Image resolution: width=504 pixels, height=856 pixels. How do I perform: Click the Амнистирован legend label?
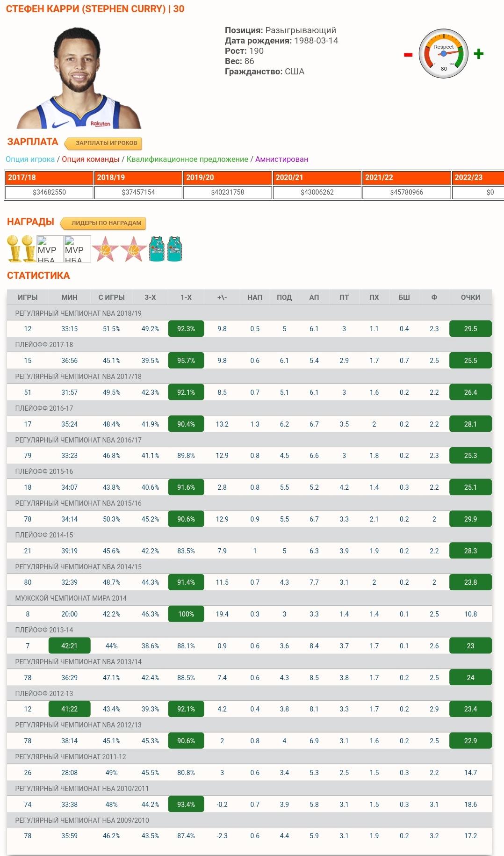point(281,159)
